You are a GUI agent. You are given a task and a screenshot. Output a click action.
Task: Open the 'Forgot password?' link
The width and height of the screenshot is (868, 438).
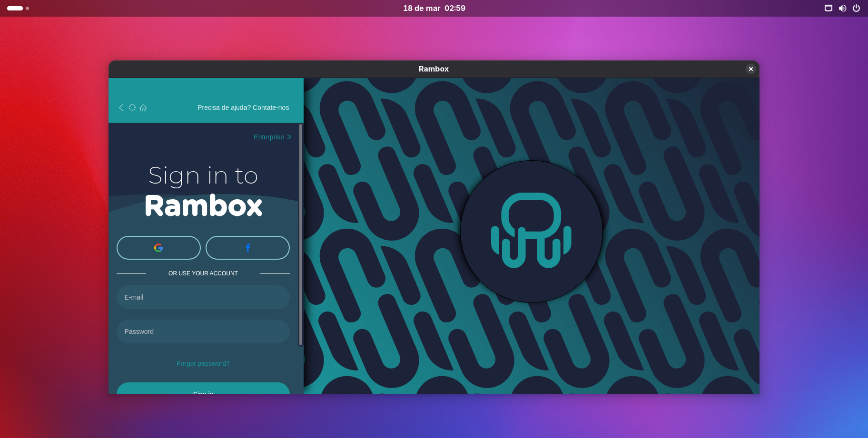coord(203,363)
